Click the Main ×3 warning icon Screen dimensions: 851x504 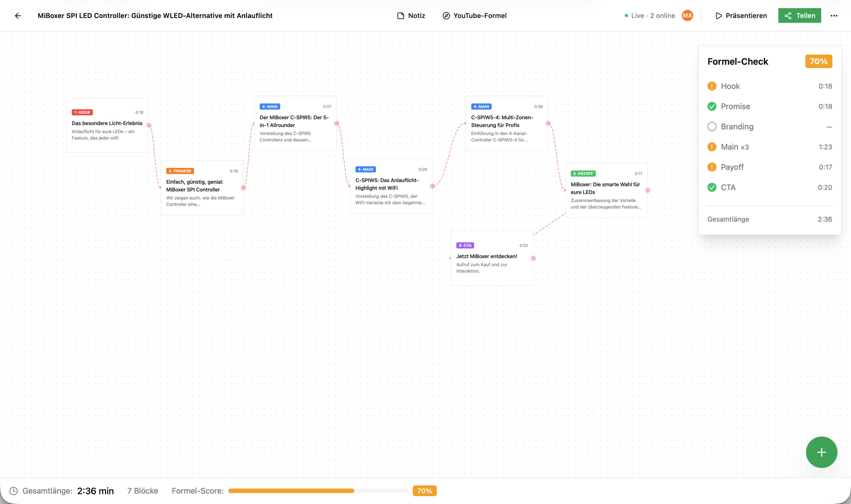tap(712, 147)
